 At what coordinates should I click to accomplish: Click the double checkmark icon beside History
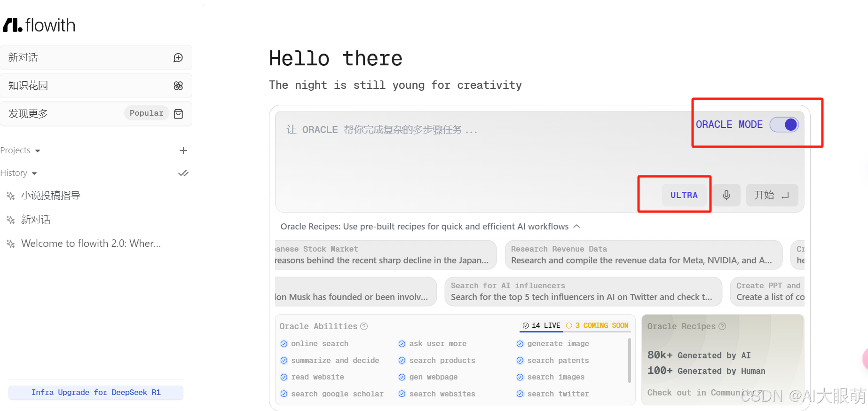tap(183, 173)
